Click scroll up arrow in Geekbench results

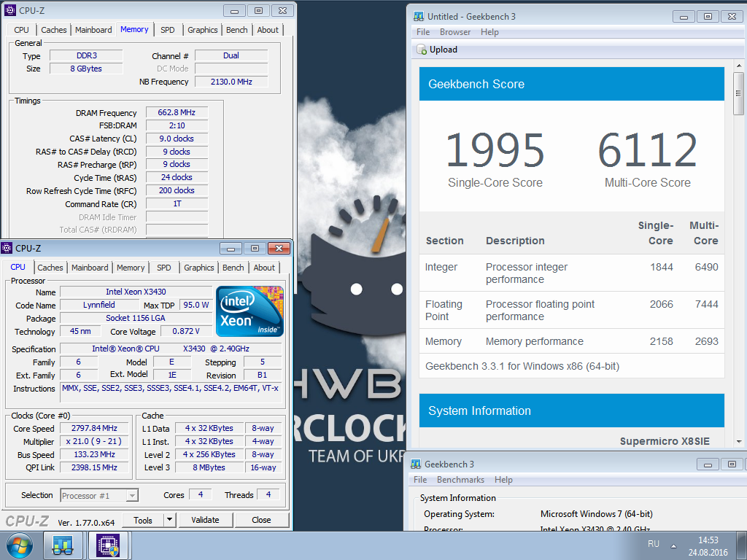pos(739,65)
